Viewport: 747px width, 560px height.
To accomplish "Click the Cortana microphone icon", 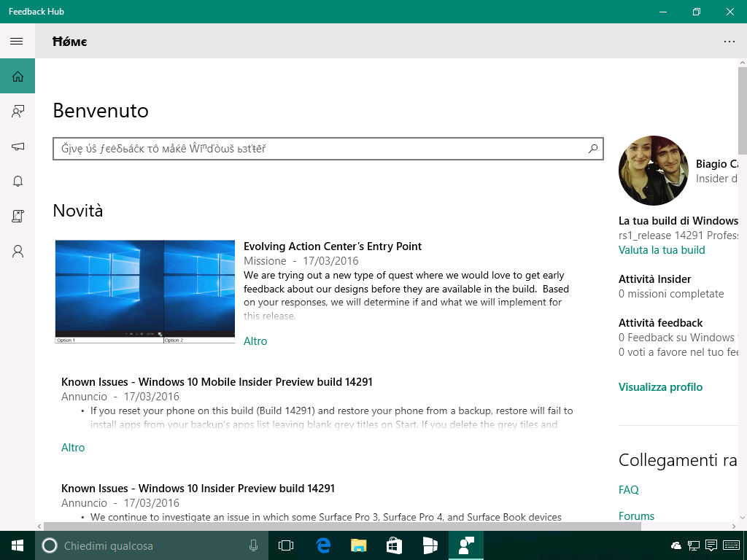I will pos(253,545).
